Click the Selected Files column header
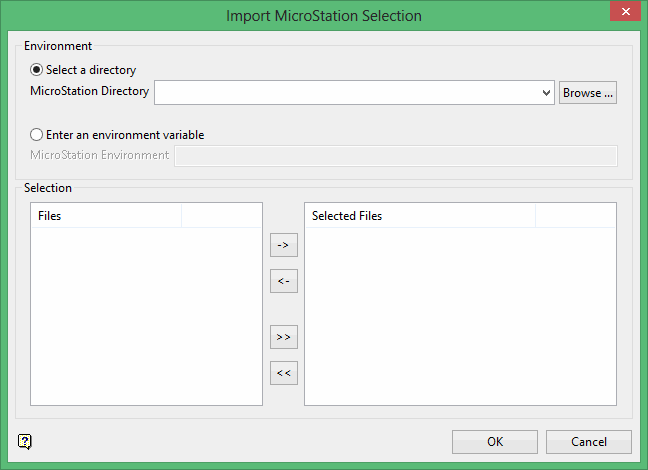The height and width of the screenshot is (470, 648). [x=420, y=215]
